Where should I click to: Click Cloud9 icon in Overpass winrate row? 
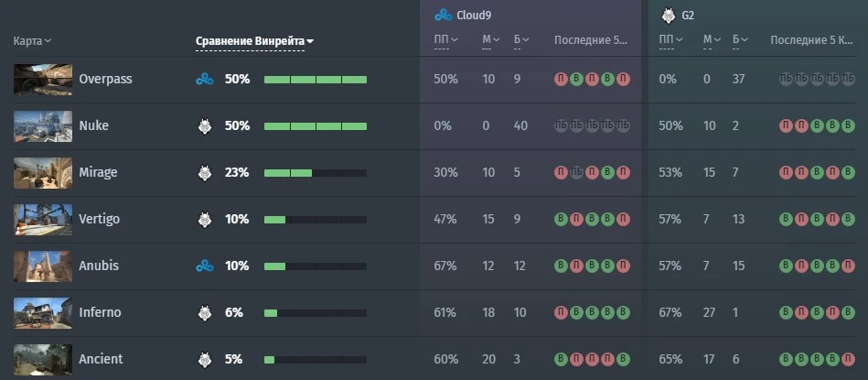coord(204,80)
